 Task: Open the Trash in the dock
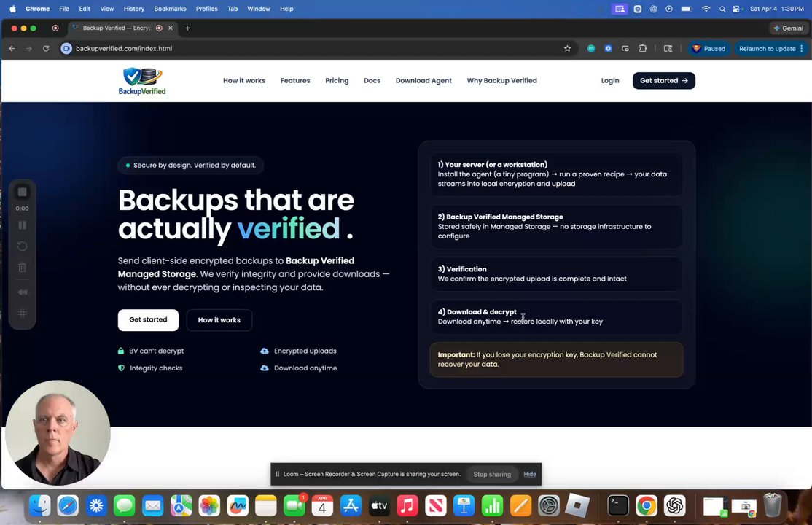pos(772,505)
